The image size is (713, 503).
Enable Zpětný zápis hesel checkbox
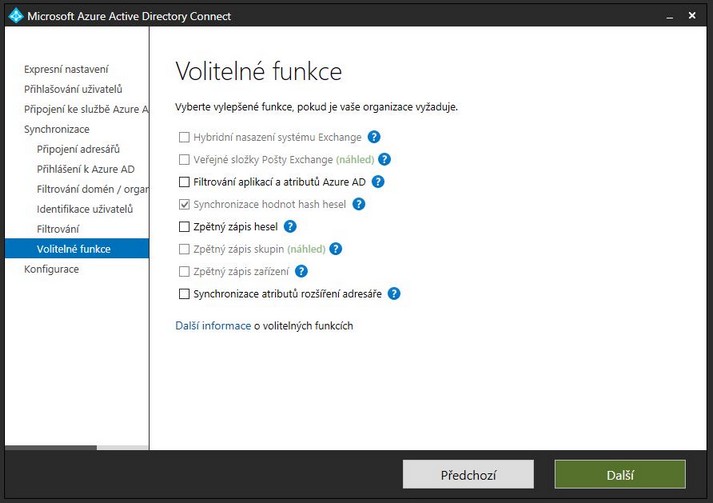pos(184,226)
